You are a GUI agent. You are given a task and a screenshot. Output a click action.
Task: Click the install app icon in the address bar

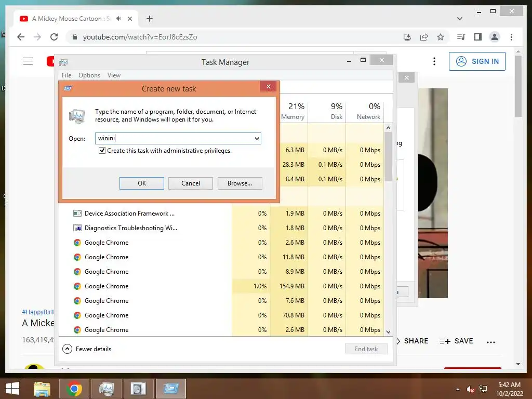[407, 37]
